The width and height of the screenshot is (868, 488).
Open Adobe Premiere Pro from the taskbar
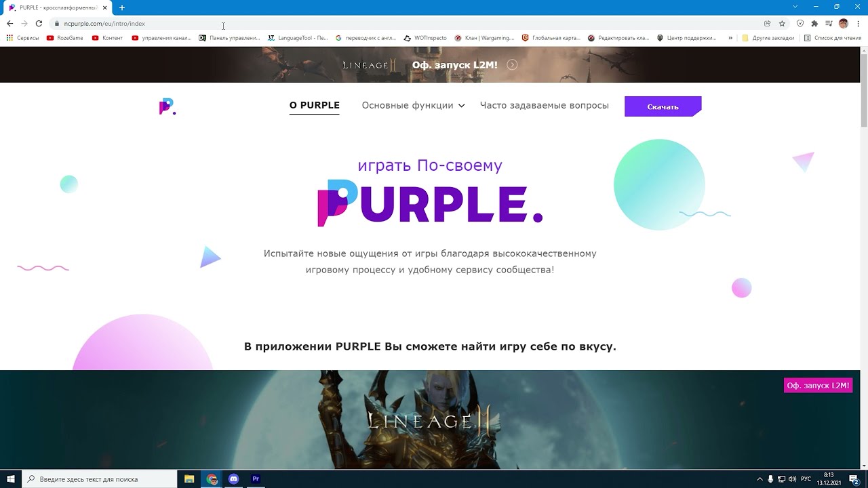[x=256, y=479]
